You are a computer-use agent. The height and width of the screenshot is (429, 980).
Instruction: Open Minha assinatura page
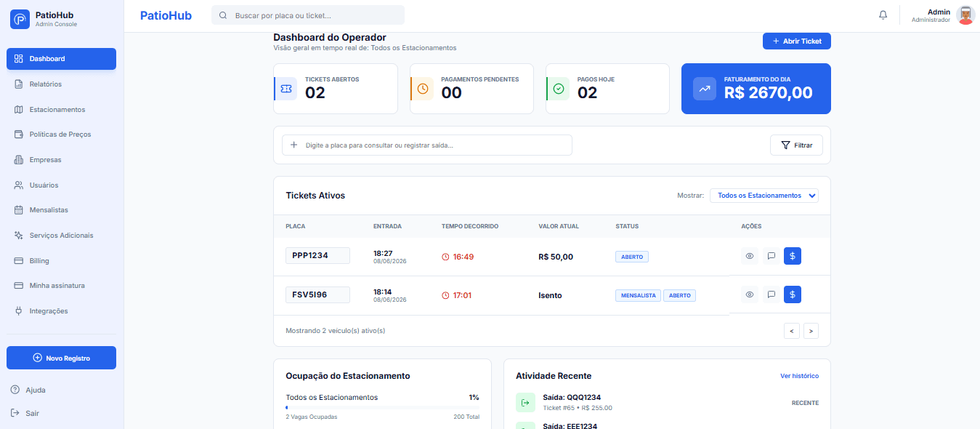coord(61,286)
